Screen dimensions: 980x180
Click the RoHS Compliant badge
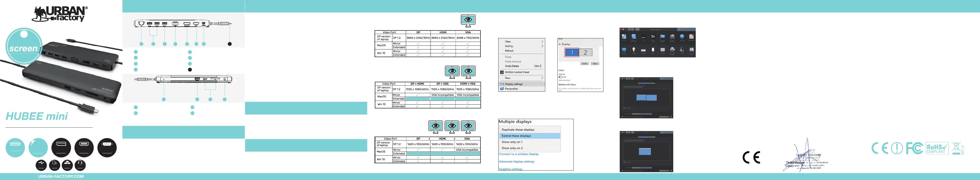(x=937, y=148)
